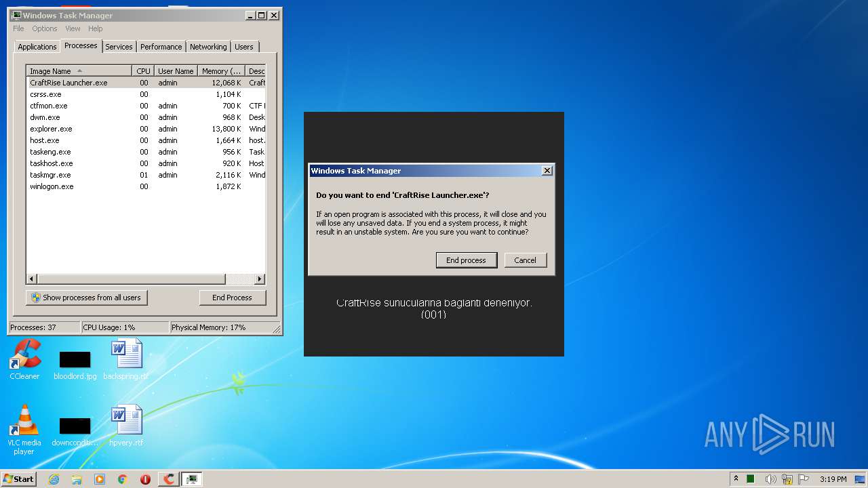Select VLC media player desktop shortcut

[24, 430]
